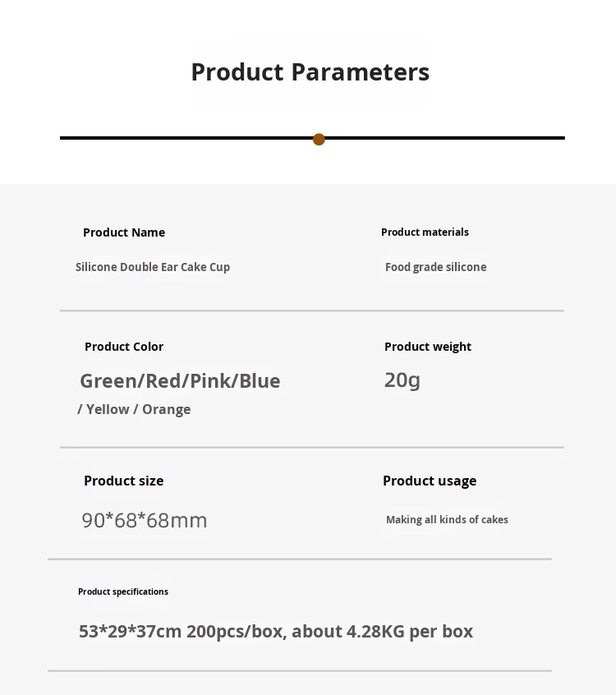Screen dimensions: 616x695
Task: Select the Product Name label
Action: [x=124, y=232]
